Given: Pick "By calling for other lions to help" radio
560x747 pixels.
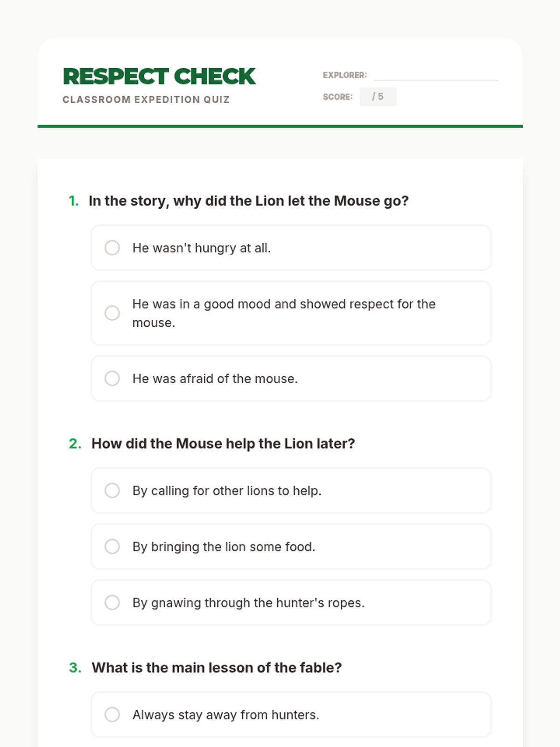Looking at the screenshot, I should click(x=112, y=490).
